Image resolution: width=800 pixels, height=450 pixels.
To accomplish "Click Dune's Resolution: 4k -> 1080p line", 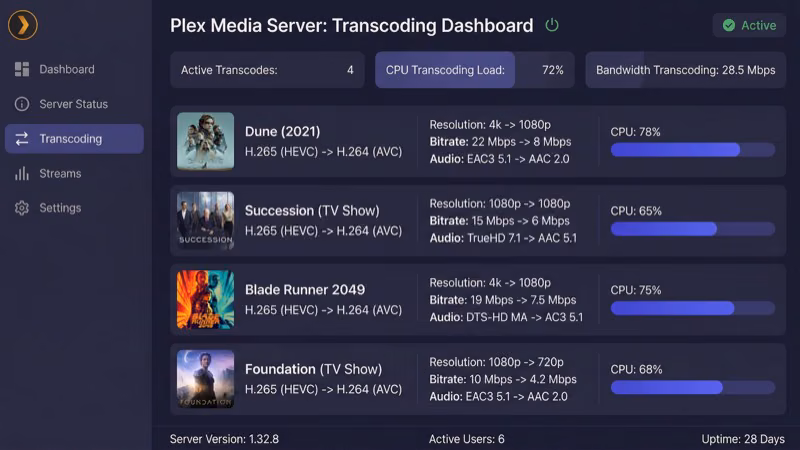I will pyautogui.click(x=490, y=124).
